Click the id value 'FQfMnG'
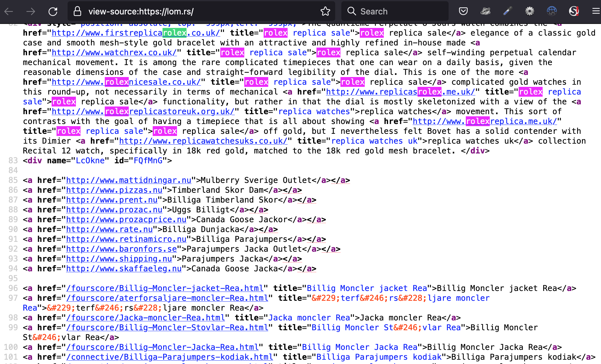 [148, 161]
